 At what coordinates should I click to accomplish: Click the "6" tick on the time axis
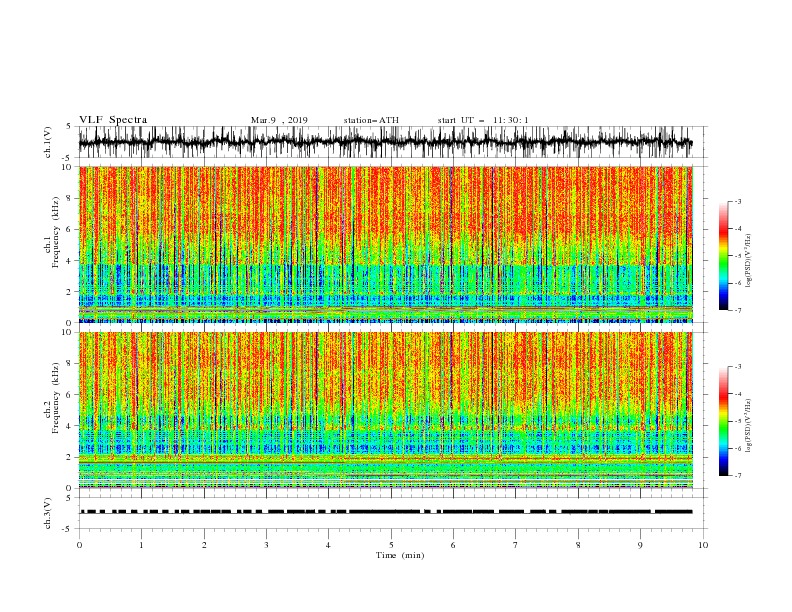(x=453, y=545)
